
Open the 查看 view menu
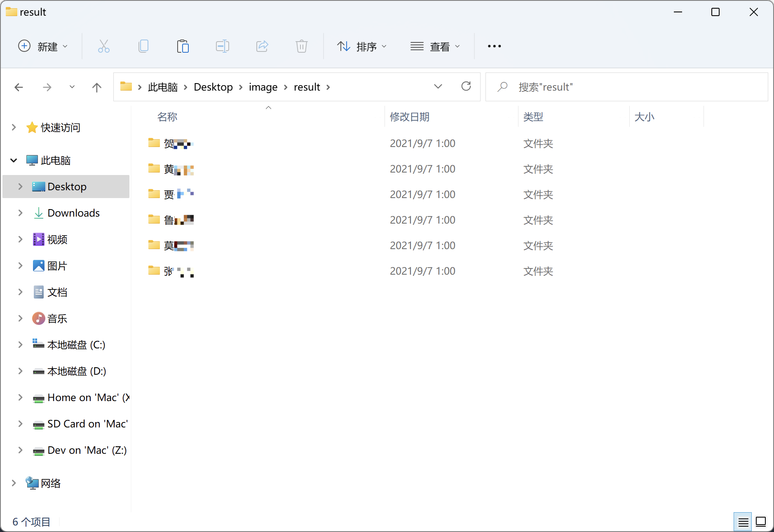pos(435,47)
